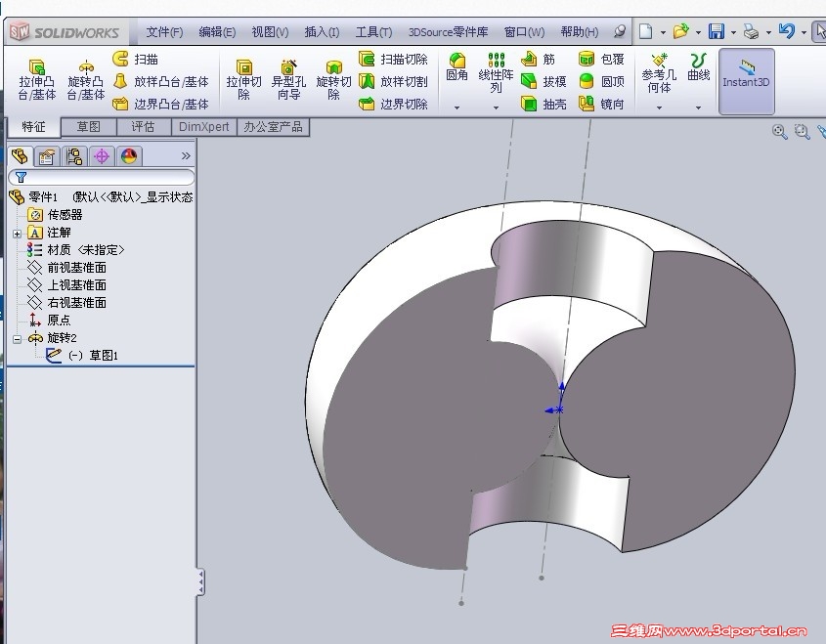Screen dimensions: 826x644
Task: Open the DisplayManager color ball tab
Action: point(129,156)
